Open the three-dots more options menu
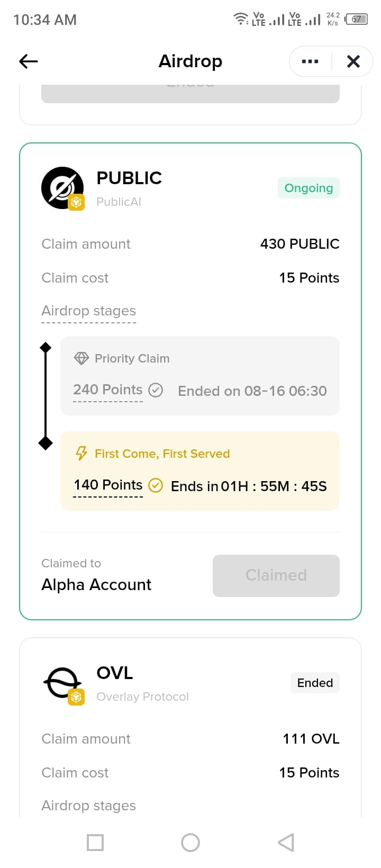Image resolution: width=381 pixels, height=868 pixels. click(310, 61)
